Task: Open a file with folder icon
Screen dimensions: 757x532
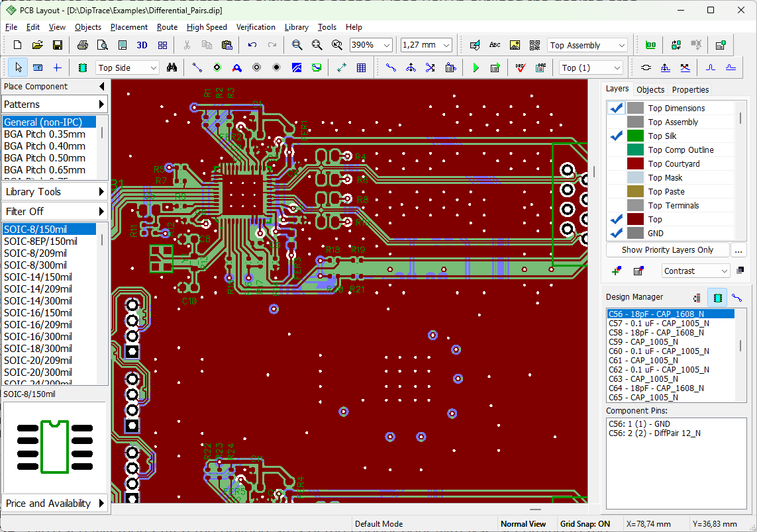Action: [x=37, y=45]
